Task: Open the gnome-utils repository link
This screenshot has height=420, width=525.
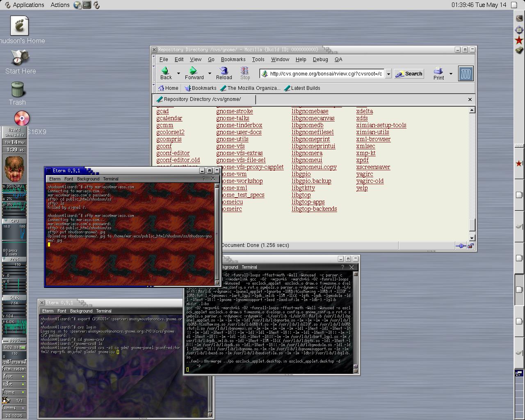Action: tap(232, 139)
